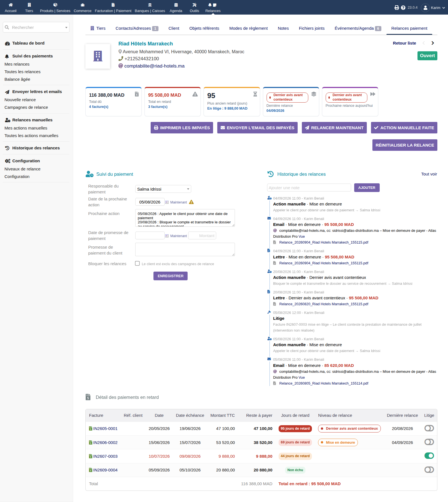Click the Ajouter une note input field

pos(309,188)
